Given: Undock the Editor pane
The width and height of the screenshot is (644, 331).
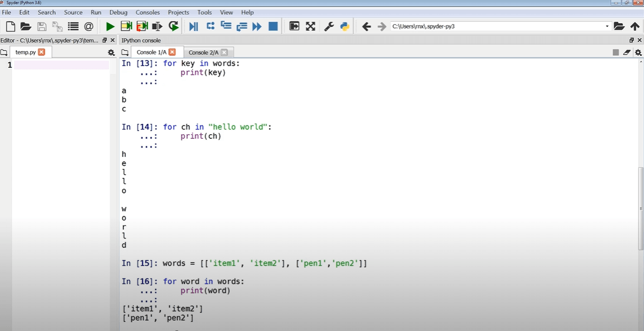Looking at the screenshot, I should click(104, 40).
